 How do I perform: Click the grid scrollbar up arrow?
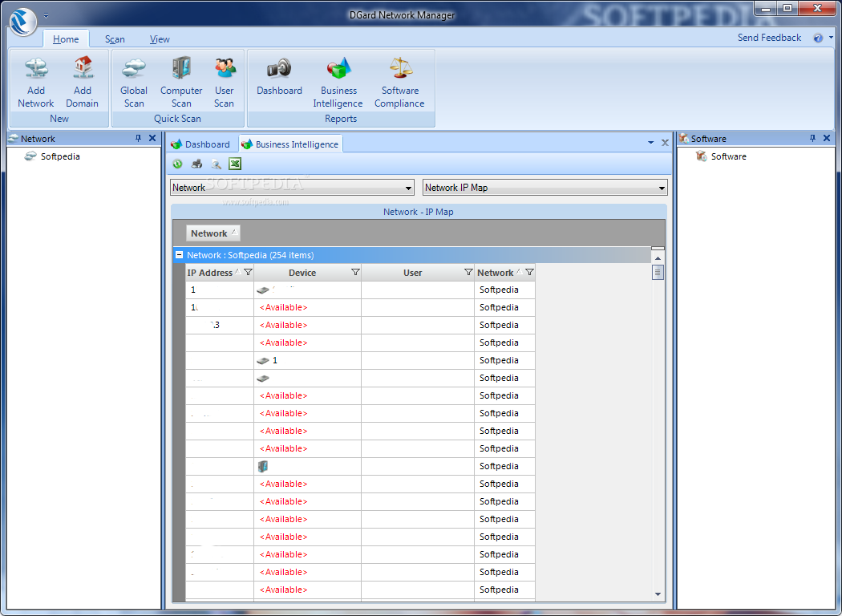658,258
